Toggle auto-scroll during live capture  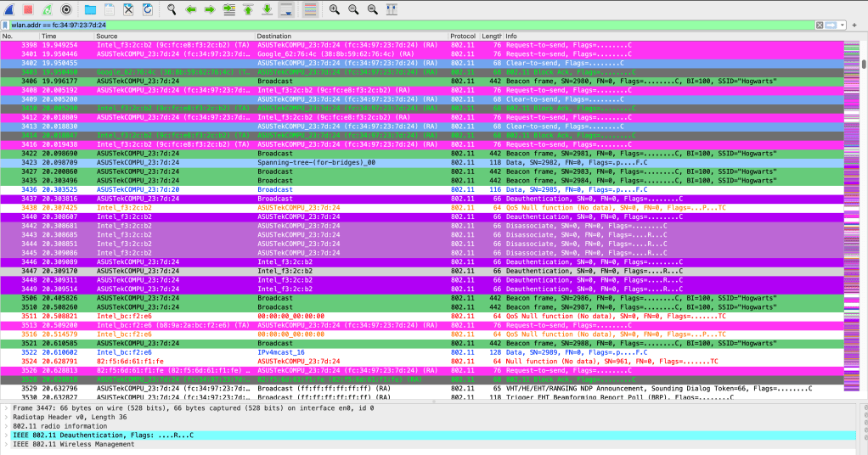pos(287,9)
